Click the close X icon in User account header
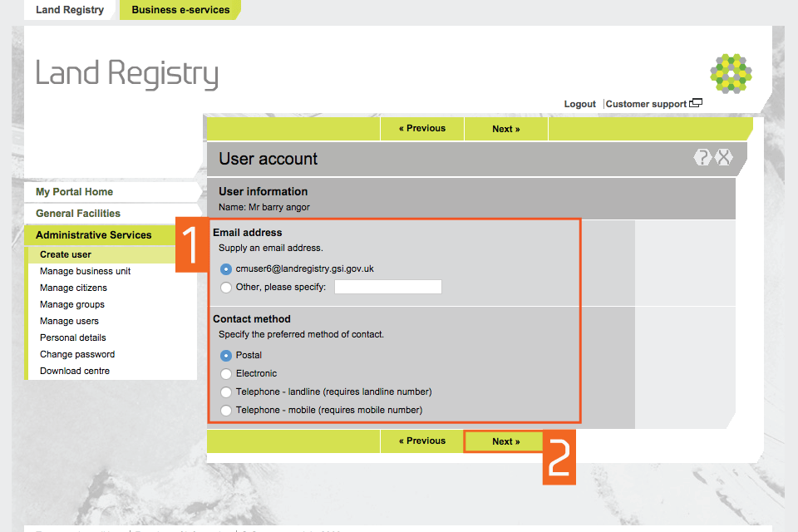The width and height of the screenshot is (798, 532). (x=724, y=158)
